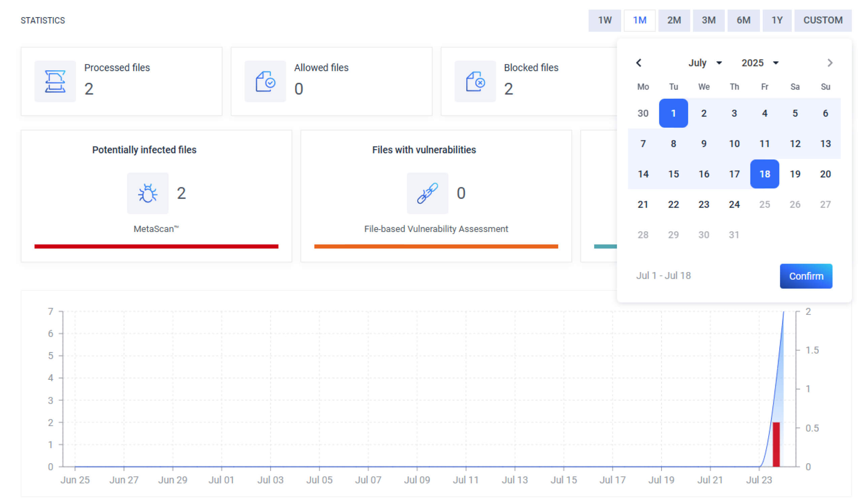Click the previous month arrow in calendar
Image resolution: width=865 pixels, height=504 pixels.
(x=639, y=63)
